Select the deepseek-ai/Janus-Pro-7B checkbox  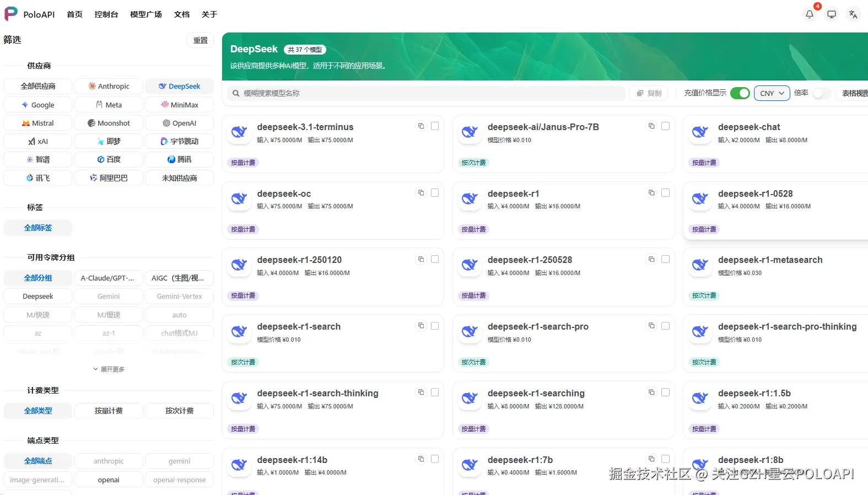pos(665,126)
